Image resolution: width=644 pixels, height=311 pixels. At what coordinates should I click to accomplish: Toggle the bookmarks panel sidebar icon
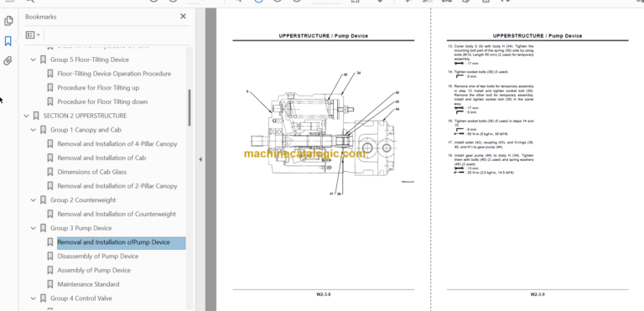click(8, 41)
